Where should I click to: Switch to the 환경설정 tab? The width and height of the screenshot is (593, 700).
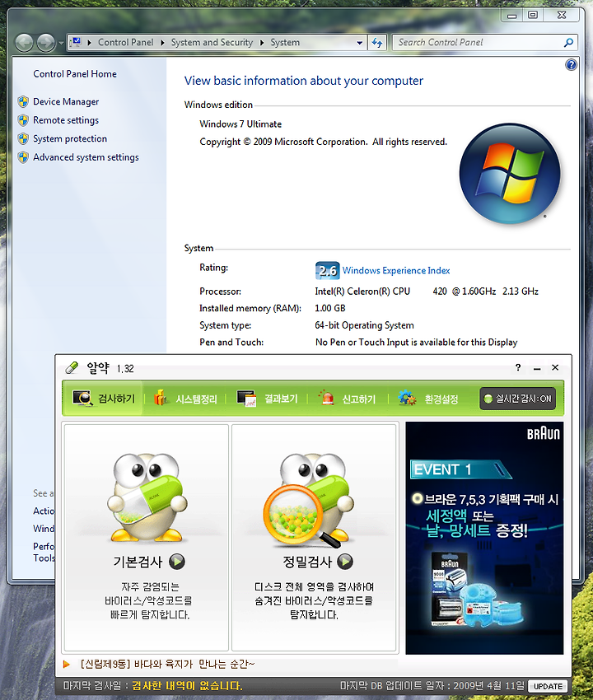pos(427,399)
